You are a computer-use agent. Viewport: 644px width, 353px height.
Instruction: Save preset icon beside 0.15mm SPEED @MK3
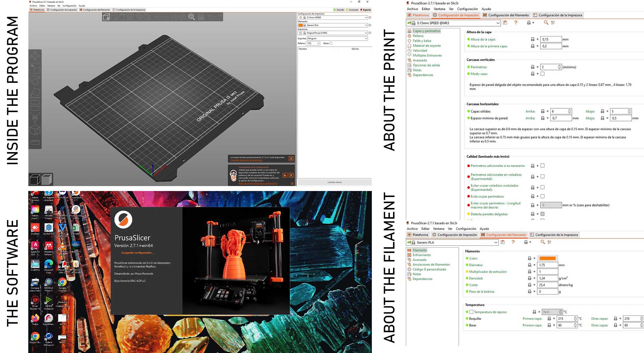[x=505, y=23]
